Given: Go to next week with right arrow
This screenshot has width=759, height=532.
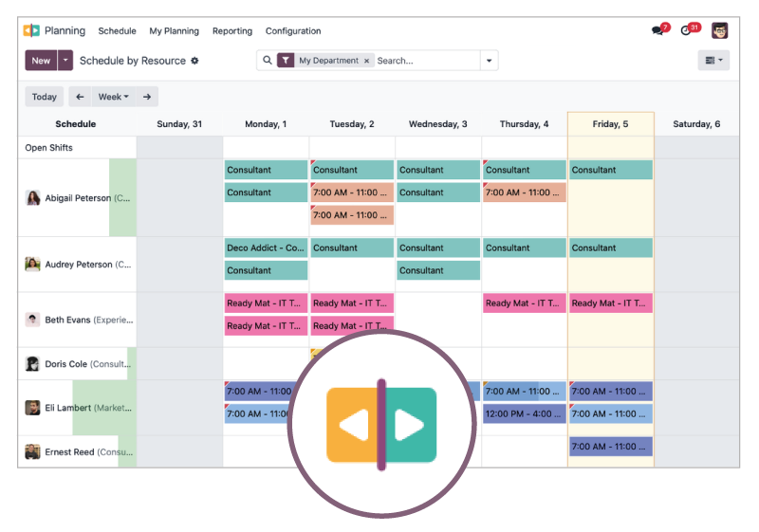Looking at the screenshot, I should click(147, 97).
